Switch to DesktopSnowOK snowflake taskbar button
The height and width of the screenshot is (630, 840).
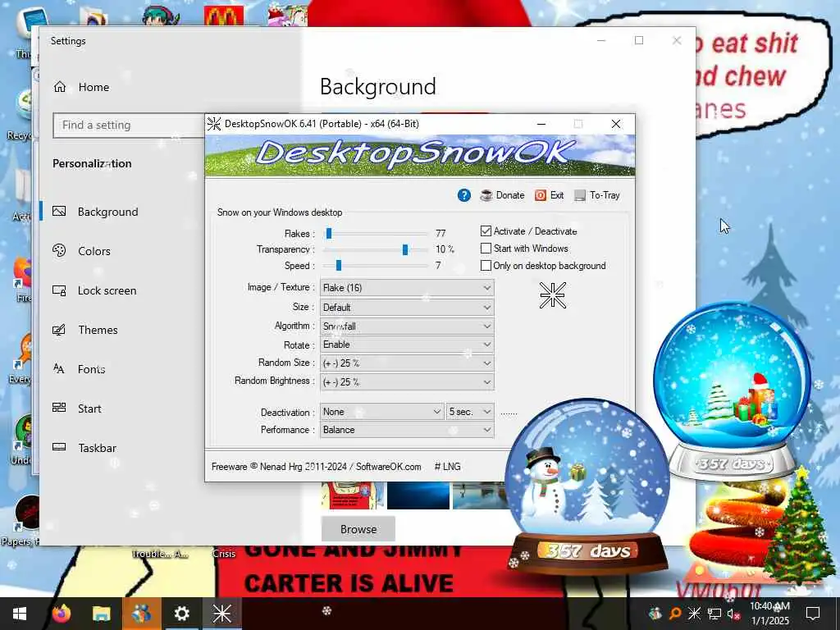[x=221, y=614]
